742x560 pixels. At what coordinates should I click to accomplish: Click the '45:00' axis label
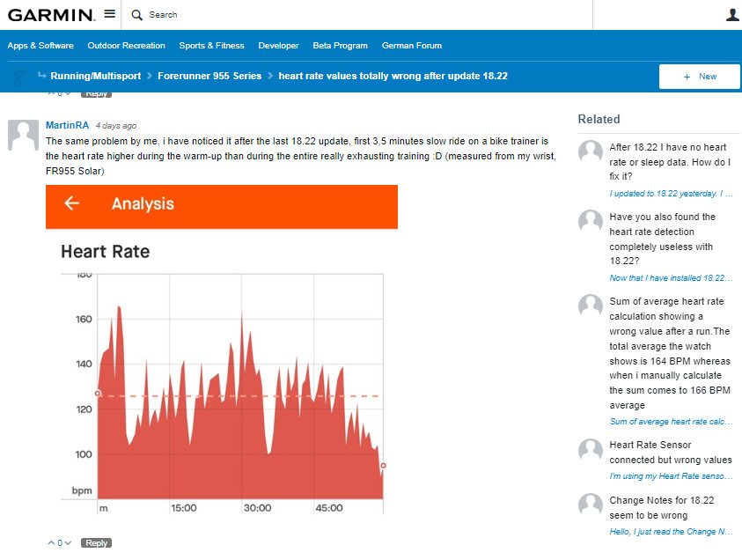(329, 508)
